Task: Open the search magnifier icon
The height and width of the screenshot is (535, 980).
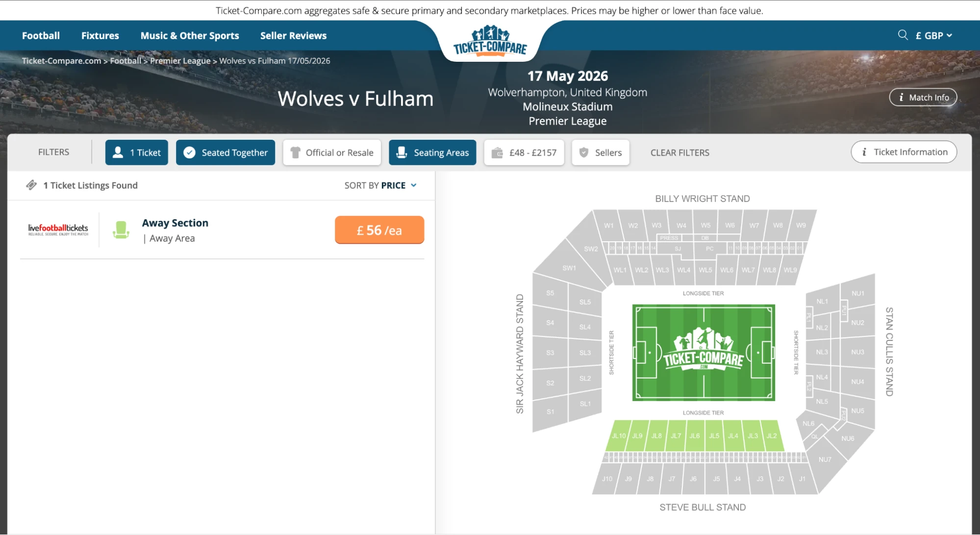Action: [903, 35]
